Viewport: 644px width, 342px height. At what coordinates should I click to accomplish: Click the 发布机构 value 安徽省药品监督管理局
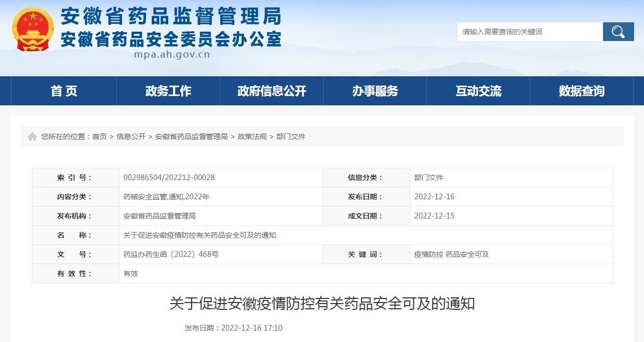pos(159,216)
